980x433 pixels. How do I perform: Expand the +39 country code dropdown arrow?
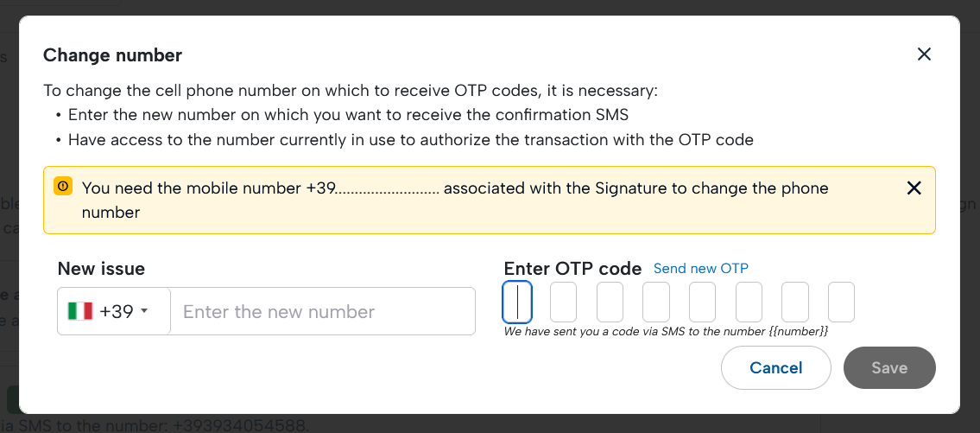point(144,311)
